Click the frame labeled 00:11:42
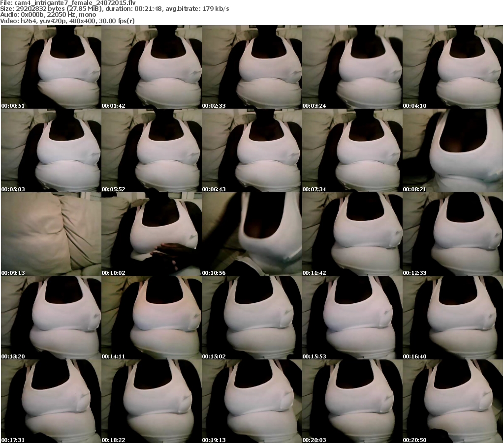Image resolution: width=504 pixels, height=443 pixels. click(352, 234)
